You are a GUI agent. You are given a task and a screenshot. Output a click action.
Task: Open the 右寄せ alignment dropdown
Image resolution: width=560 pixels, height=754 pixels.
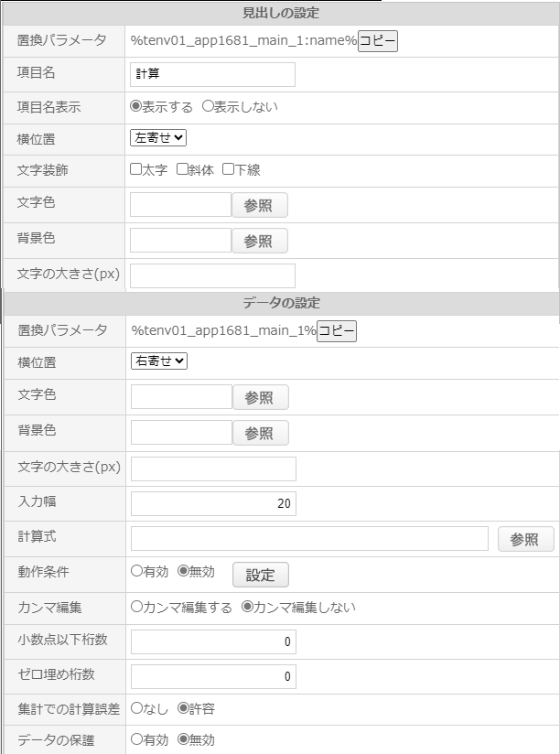coord(159,361)
